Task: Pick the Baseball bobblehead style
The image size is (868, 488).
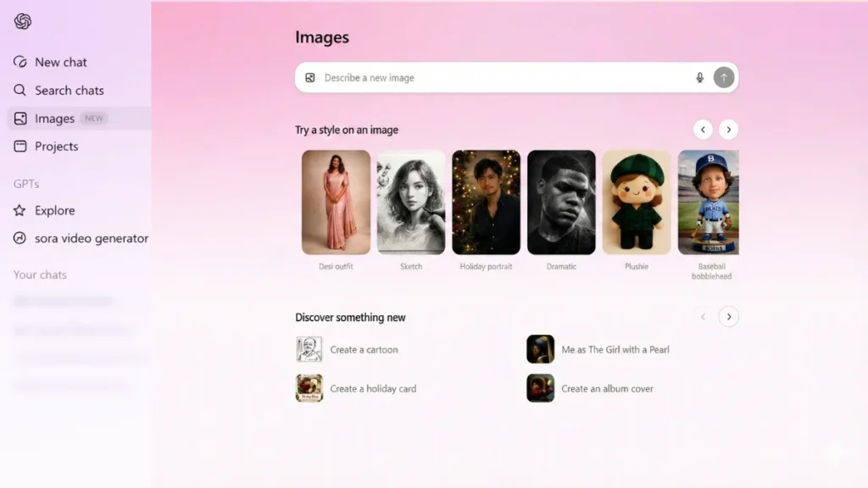Action: tap(711, 202)
